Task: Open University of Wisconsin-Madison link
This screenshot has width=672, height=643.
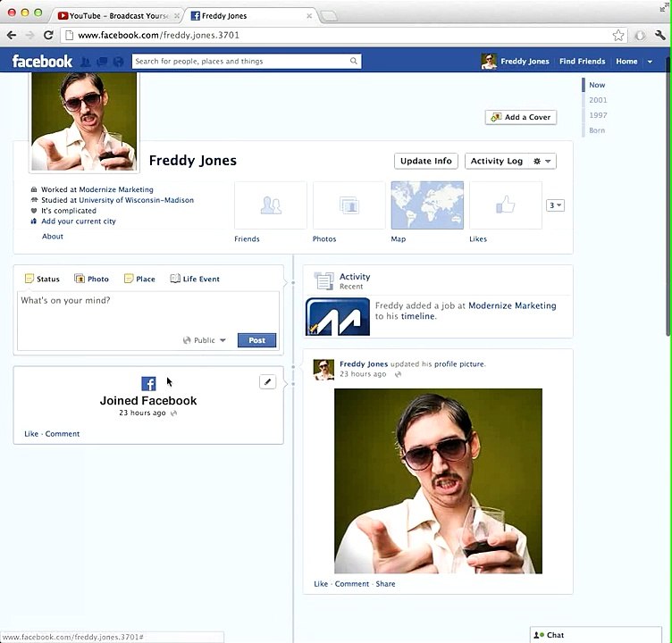Action: point(137,200)
